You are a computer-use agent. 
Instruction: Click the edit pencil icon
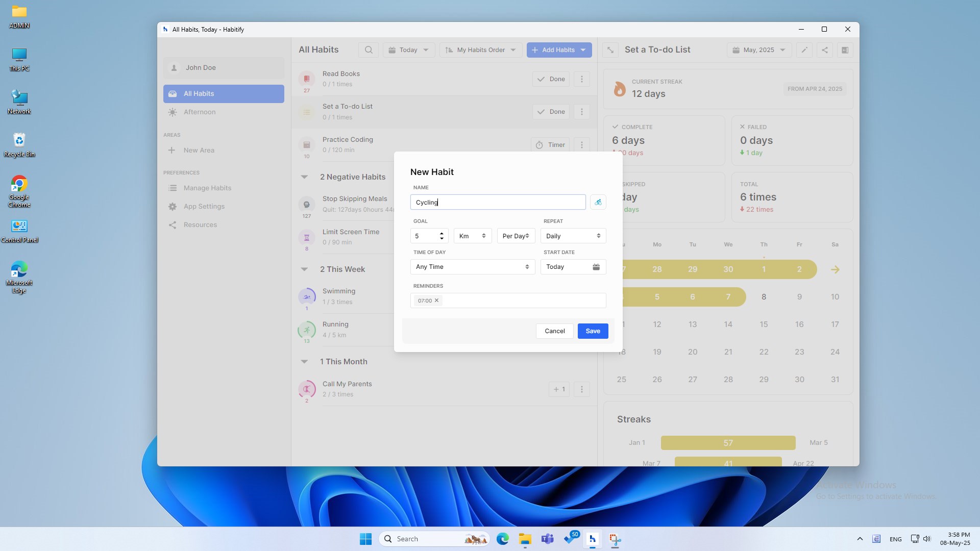point(804,50)
